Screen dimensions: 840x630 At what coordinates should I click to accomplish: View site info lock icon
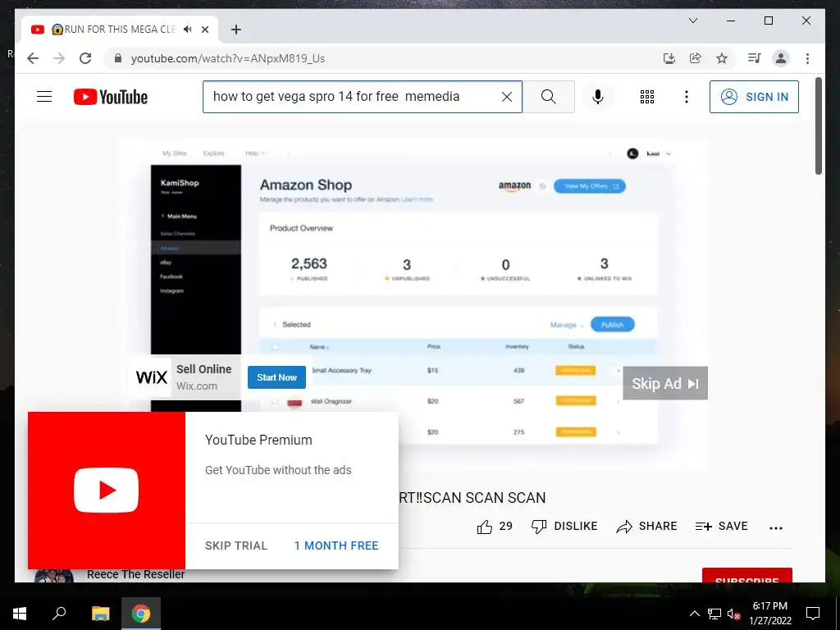pos(118,58)
